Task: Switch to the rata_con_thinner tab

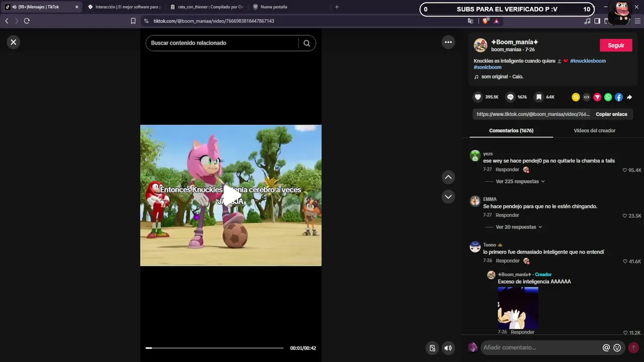Action: click(x=207, y=7)
